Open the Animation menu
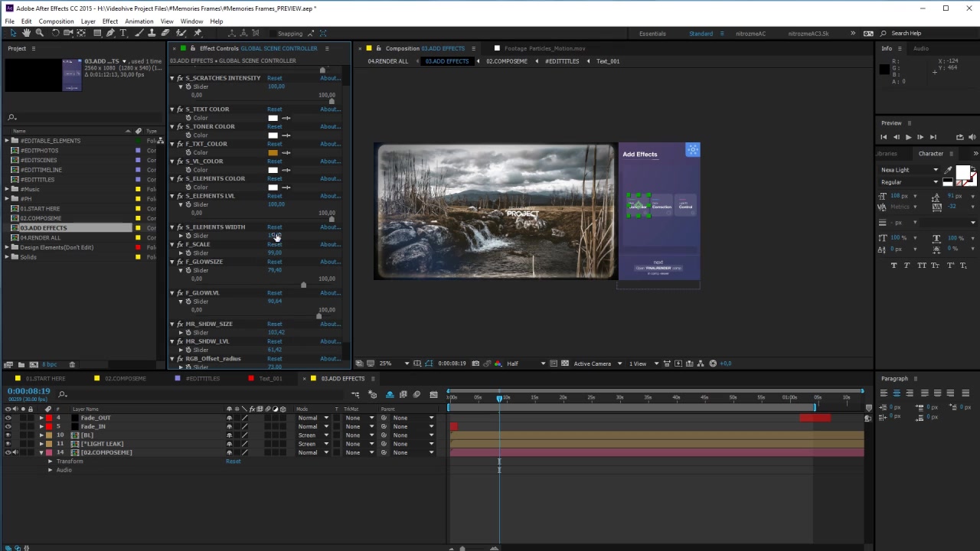This screenshot has height=551, width=980. coord(139,21)
